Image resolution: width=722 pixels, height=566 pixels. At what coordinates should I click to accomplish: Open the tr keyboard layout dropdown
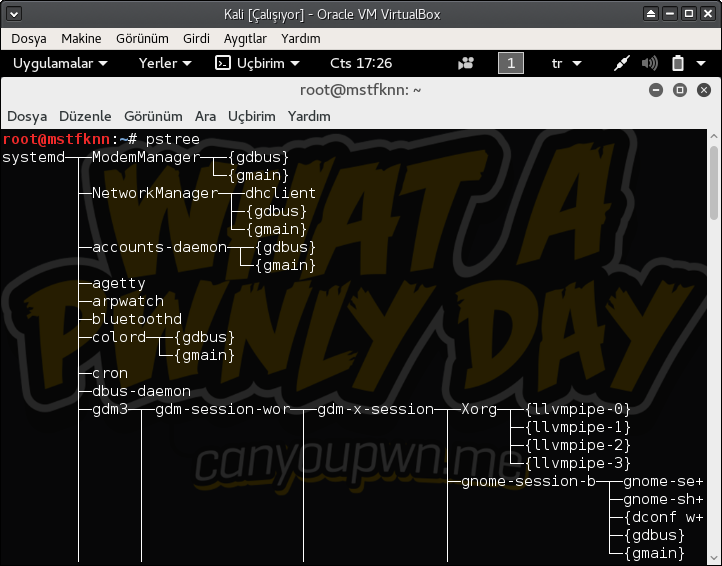[564, 63]
